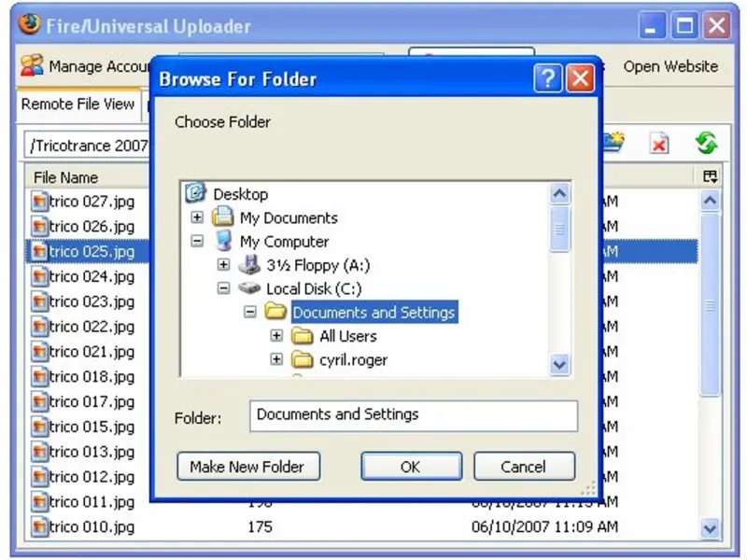Click the All Users folder icon
The width and height of the screenshot is (747, 560).
[x=302, y=335]
